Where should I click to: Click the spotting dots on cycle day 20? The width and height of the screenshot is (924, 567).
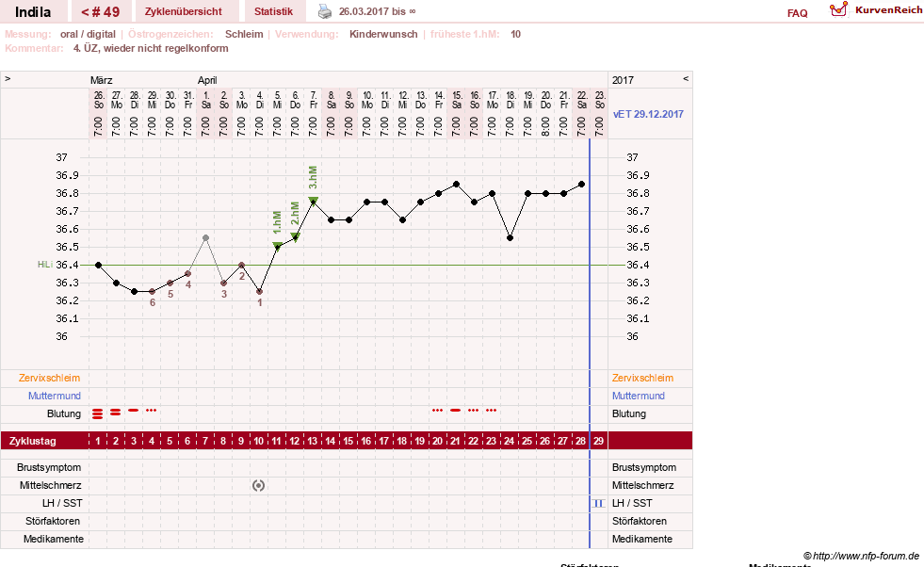coord(437,411)
